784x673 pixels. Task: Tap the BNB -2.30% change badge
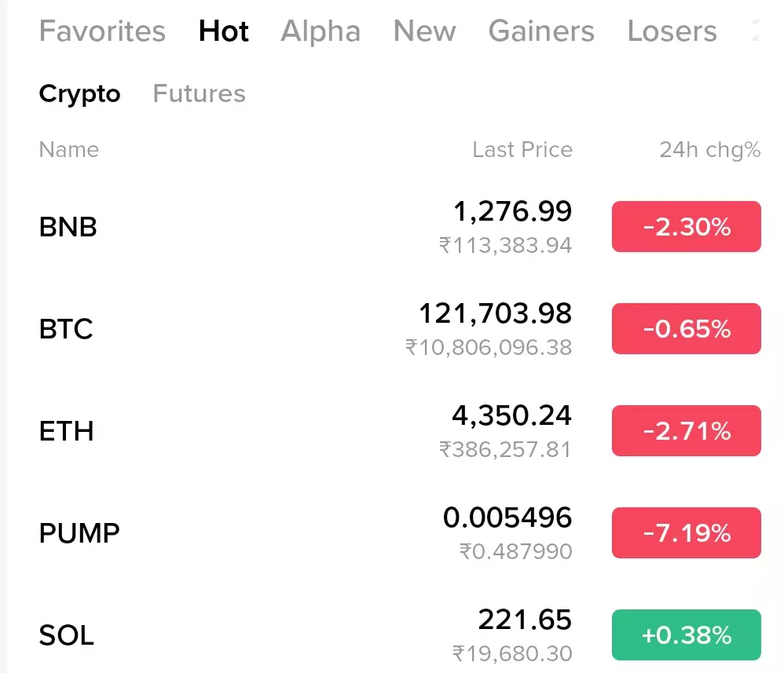686,227
